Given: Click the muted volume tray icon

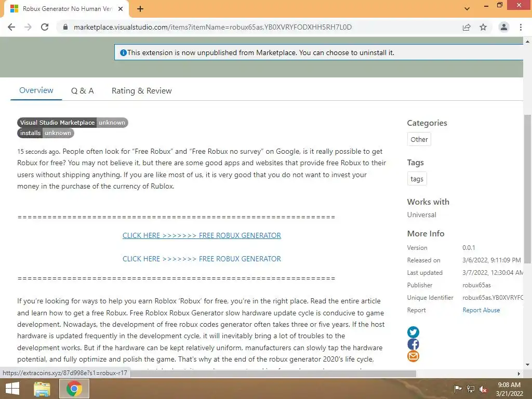Looking at the screenshot, I should [x=483, y=389].
